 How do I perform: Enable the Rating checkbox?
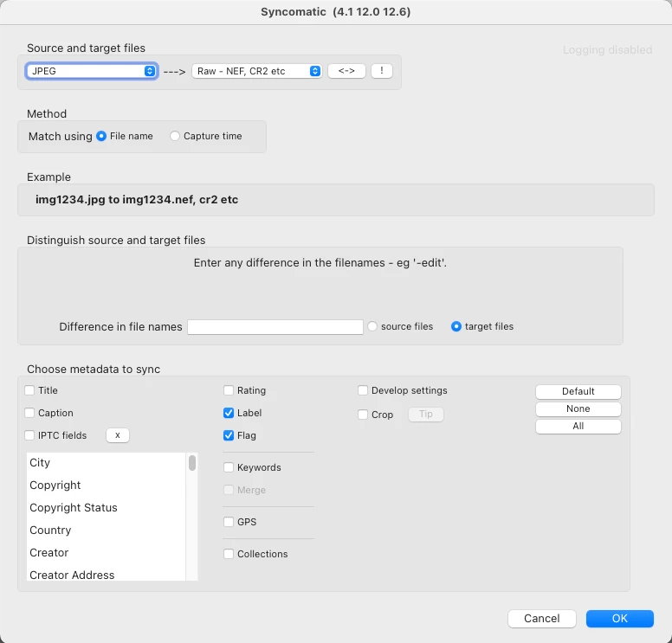click(x=229, y=390)
